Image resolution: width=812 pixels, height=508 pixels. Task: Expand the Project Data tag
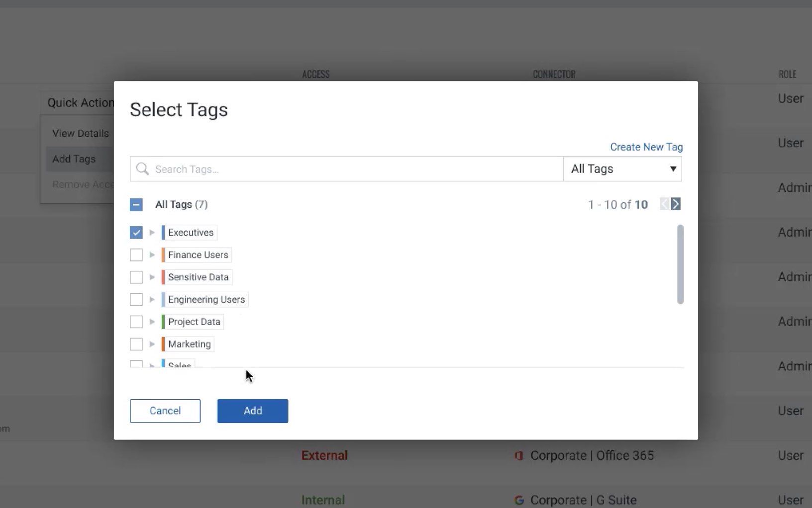coord(152,322)
